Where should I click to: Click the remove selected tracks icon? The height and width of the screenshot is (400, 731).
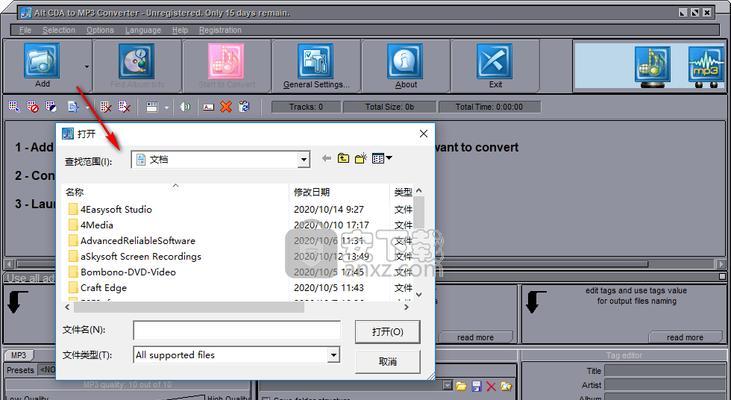click(x=106, y=107)
